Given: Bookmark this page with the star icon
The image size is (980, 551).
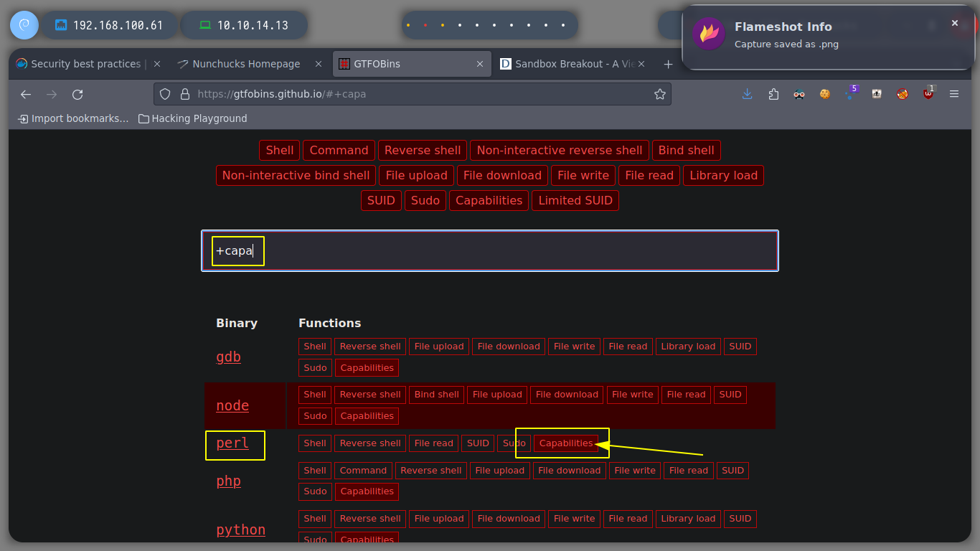Looking at the screenshot, I should 659,94.
